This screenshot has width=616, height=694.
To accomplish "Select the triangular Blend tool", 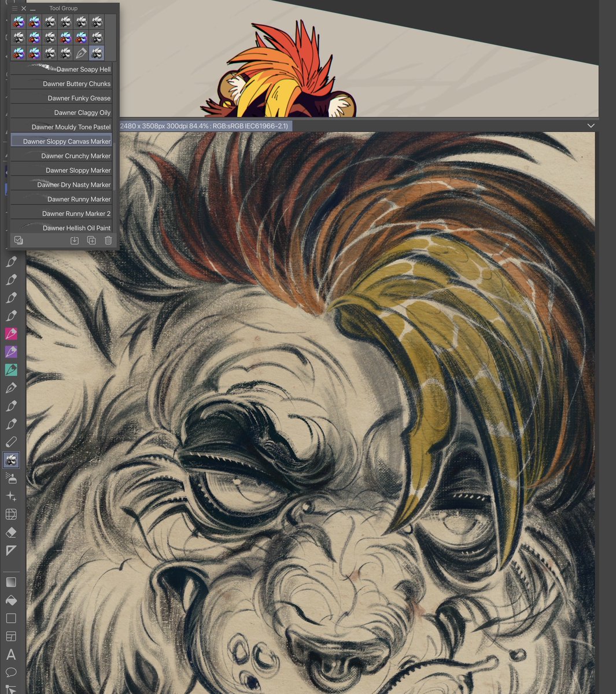I will [x=11, y=551].
